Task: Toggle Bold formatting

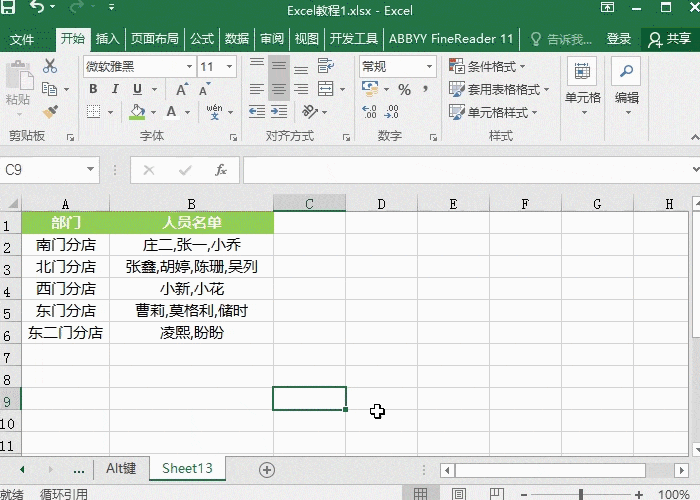Action: (x=93, y=89)
